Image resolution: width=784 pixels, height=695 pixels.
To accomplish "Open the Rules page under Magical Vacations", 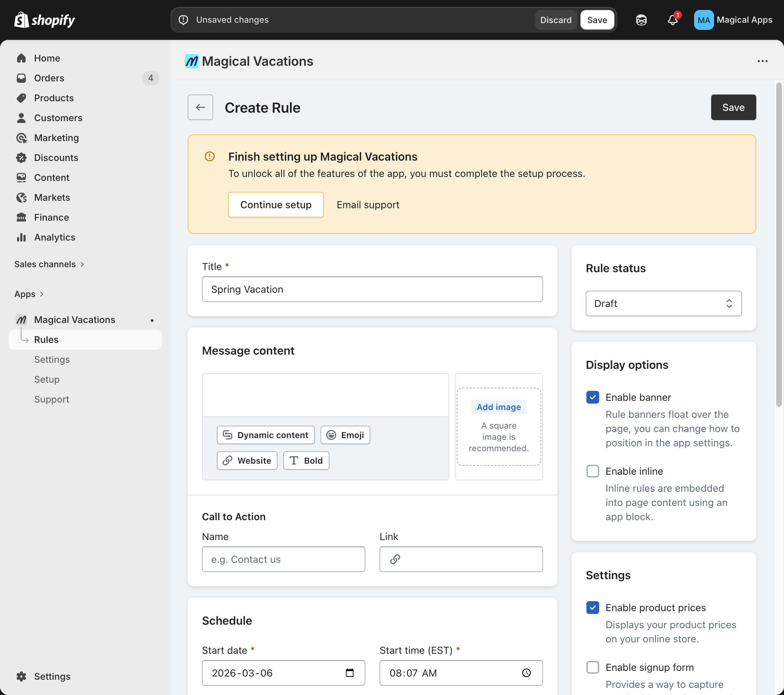I will (47, 339).
